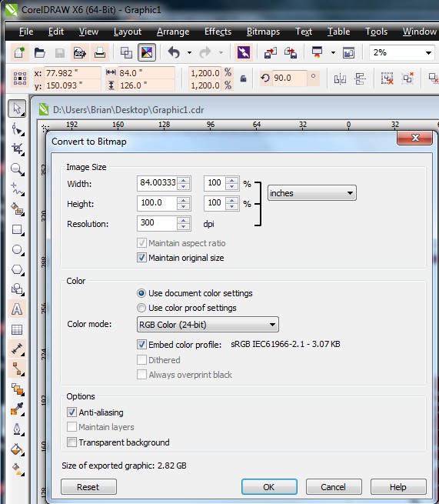Click the New document icon
The height and width of the screenshot is (504, 439).
click(x=19, y=52)
